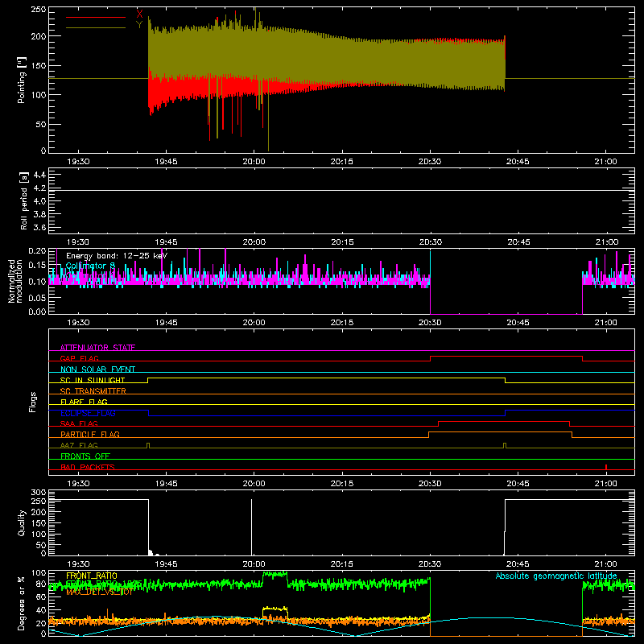Click the Roll period [s] axis title
This screenshot has height=644, width=644.
point(23,200)
